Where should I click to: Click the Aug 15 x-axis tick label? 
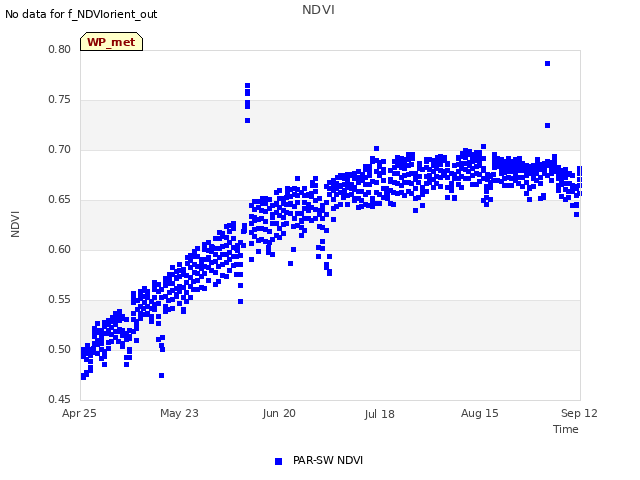tap(480, 413)
